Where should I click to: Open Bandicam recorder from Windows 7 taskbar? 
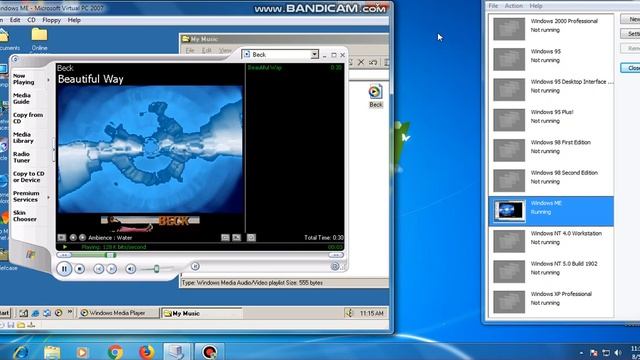209,352
